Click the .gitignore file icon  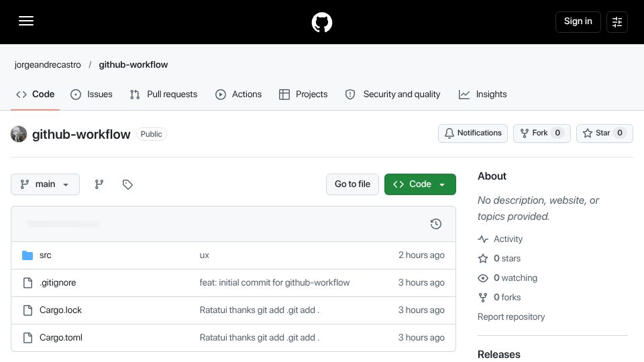(28, 283)
